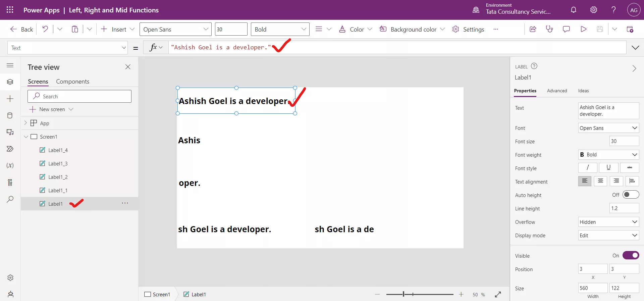The width and height of the screenshot is (644, 301).
Task: Open the help question mark icon
Action: (x=613, y=10)
